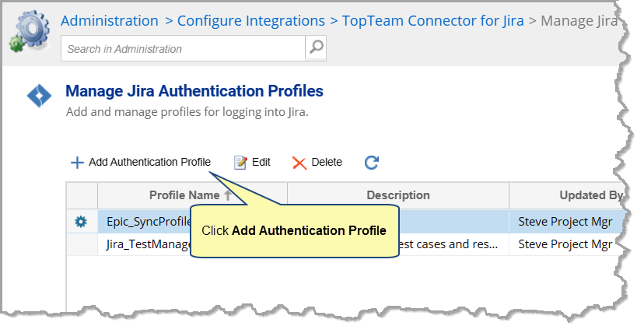Click the 'est cases and res...' description cell
Image resolution: width=644 pixels, height=333 pixels.
pyautogui.click(x=449, y=244)
